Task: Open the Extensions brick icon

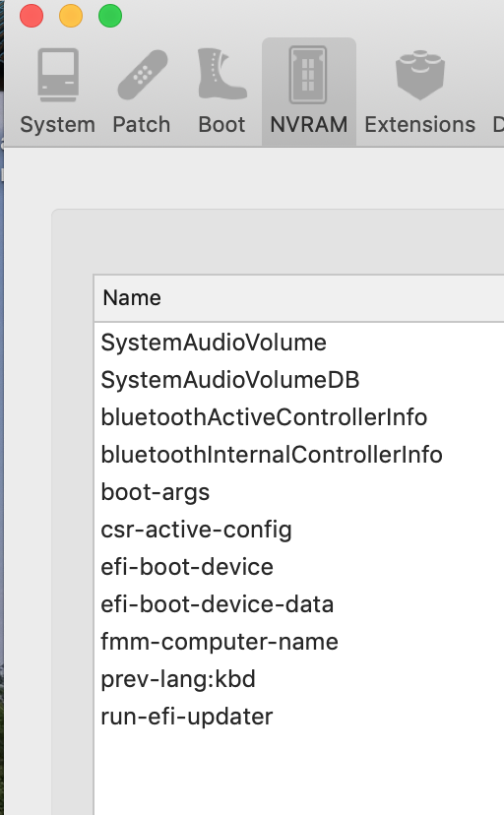Action: (419, 75)
